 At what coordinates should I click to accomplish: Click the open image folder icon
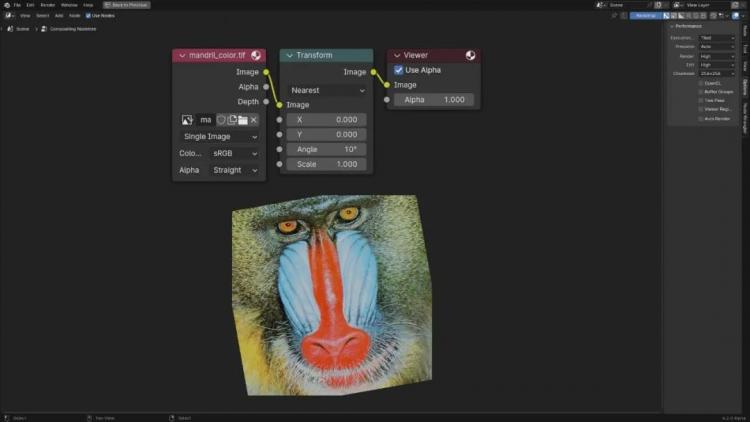[243, 120]
